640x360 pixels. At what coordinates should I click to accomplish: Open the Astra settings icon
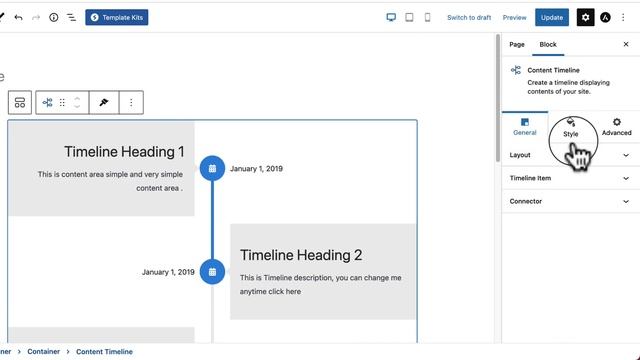coord(605,17)
